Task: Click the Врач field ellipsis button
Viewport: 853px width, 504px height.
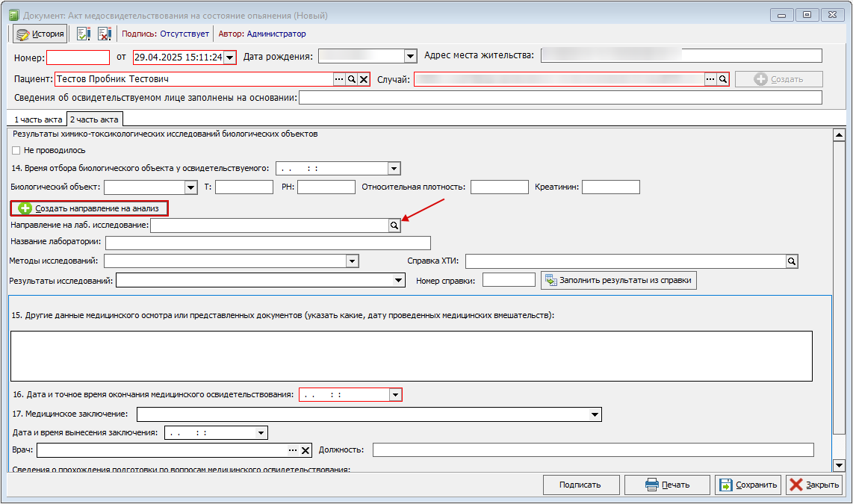Action: point(293,450)
